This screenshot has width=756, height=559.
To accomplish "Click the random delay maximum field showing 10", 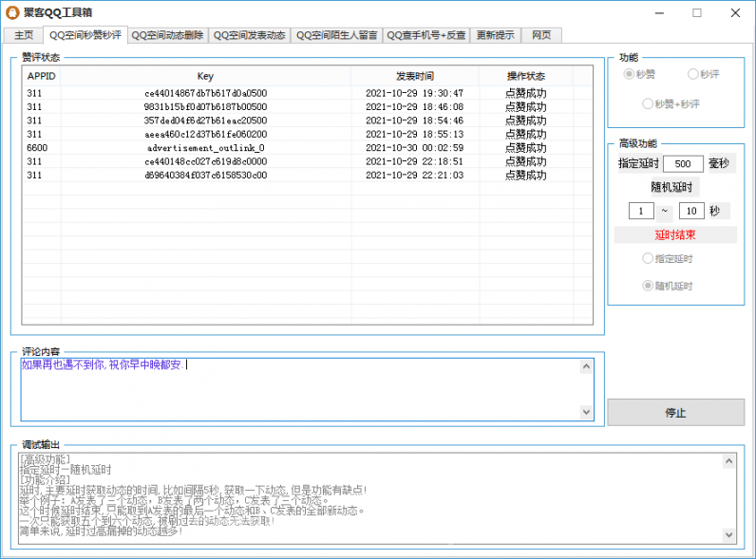I will (x=691, y=211).
